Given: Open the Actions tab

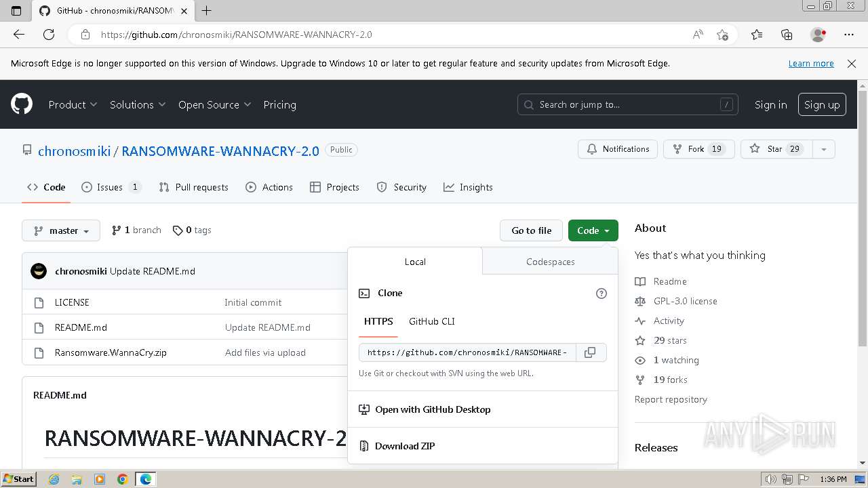Looking at the screenshot, I should (x=269, y=187).
